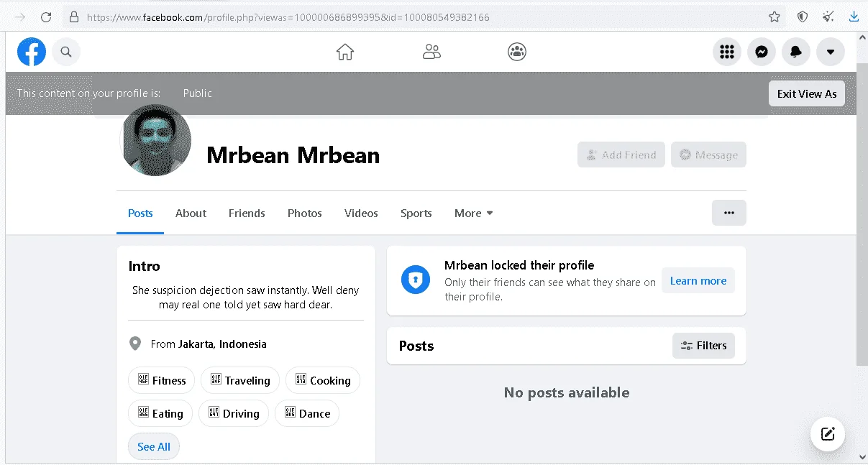Viewport: 868px width, 465px height.
Task: Switch to the Friends tab
Action: 247,213
